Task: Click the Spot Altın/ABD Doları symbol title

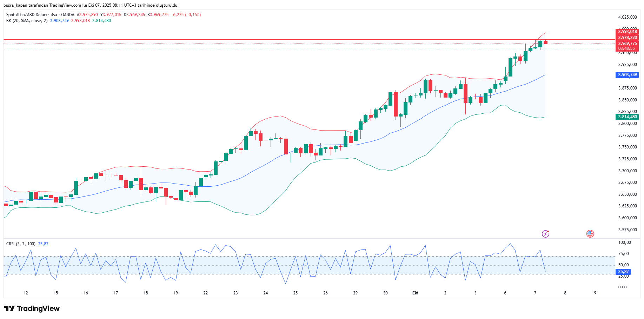Action: (x=26, y=15)
